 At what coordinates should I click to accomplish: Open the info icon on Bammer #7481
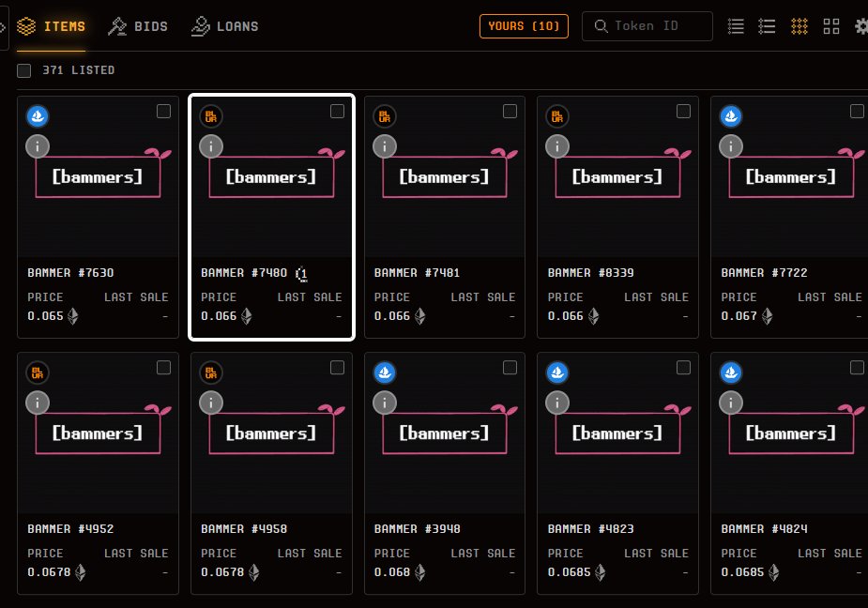click(x=385, y=146)
